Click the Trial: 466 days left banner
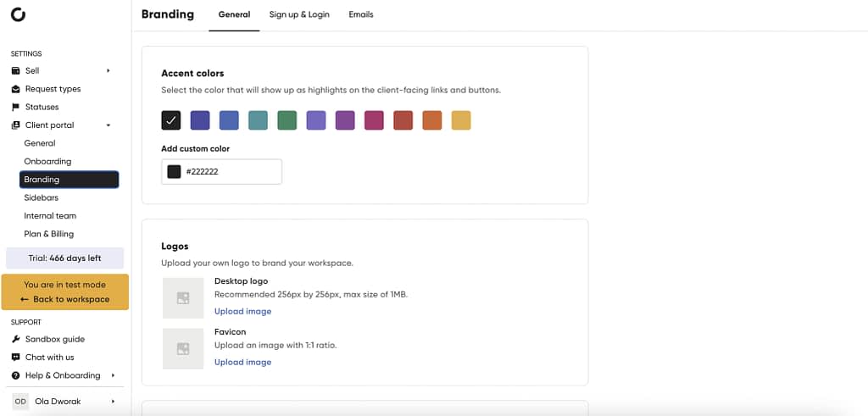868x416 pixels. tap(64, 258)
